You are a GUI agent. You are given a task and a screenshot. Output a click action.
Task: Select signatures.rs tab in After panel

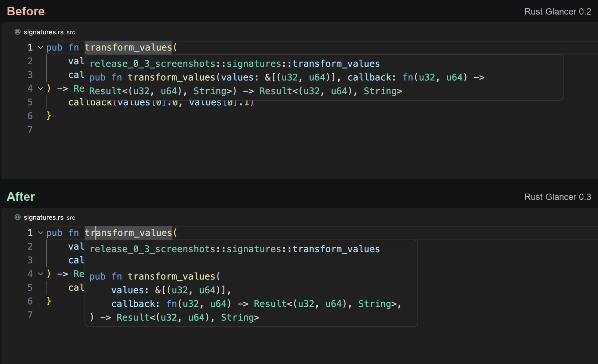pos(44,218)
